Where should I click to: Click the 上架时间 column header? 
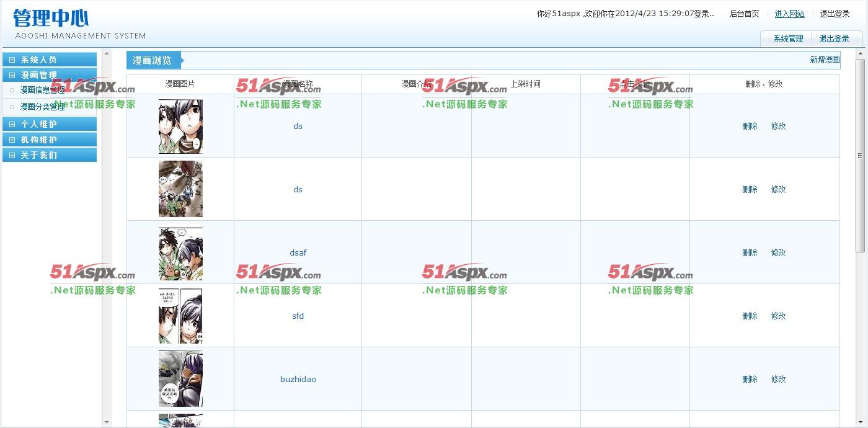pos(526,84)
